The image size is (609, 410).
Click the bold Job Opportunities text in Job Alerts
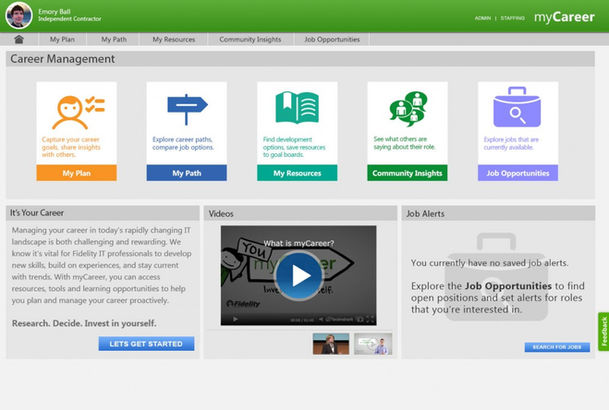508,286
